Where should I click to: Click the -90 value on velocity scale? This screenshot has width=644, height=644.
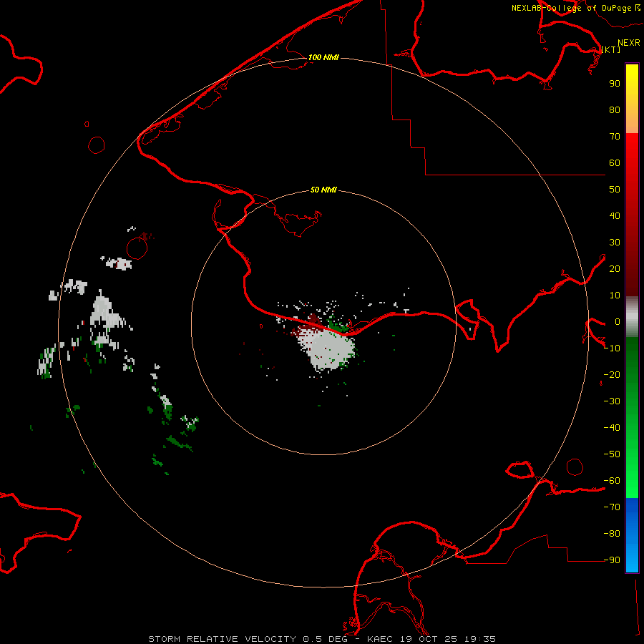coord(612,560)
